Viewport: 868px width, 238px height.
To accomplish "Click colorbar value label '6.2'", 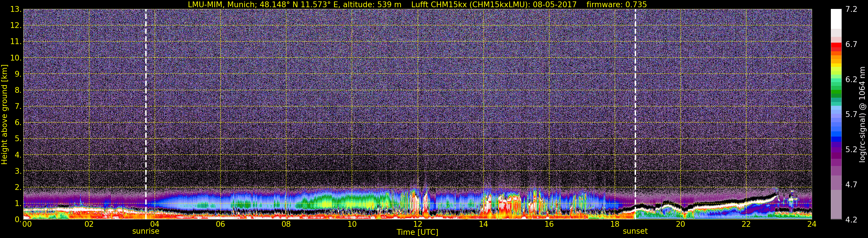I will (x=851, y=80).
